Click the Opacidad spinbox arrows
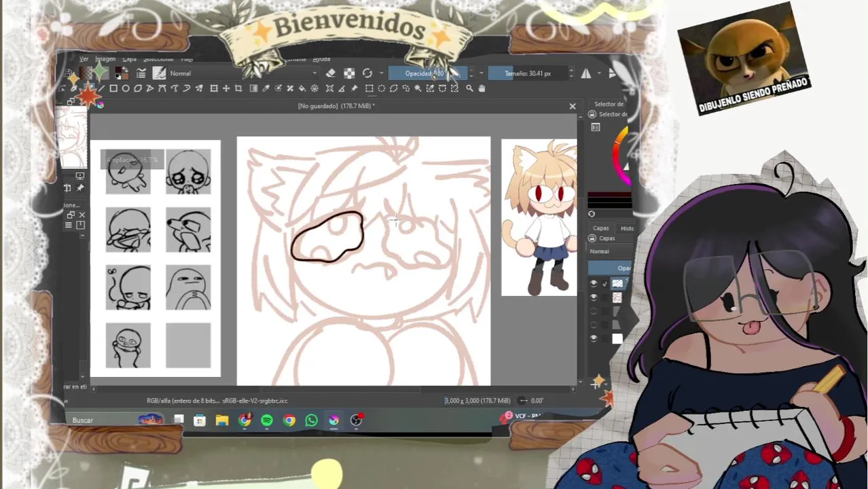This screenshot has height=489, width=868. coord(471,73)
